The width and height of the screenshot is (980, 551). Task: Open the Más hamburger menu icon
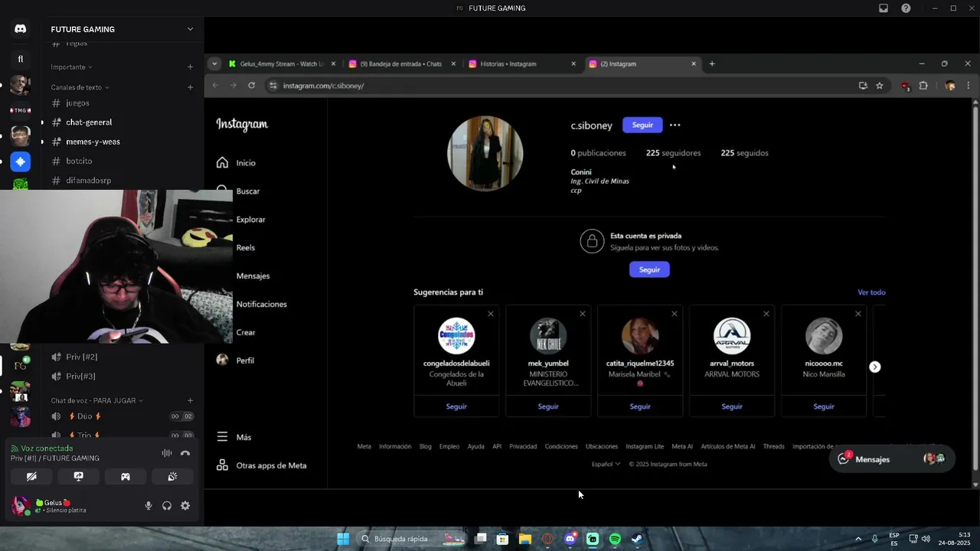[x=222, y=436]
